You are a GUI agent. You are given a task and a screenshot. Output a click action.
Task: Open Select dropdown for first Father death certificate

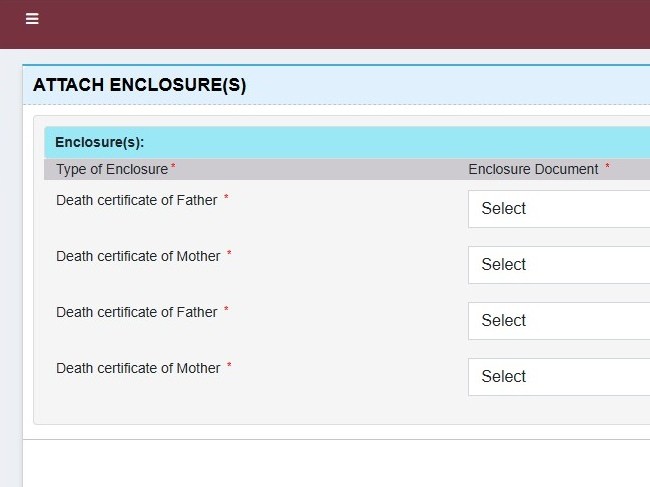tap(558, 209)
